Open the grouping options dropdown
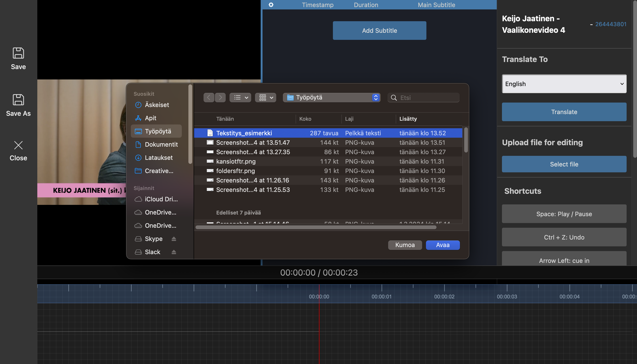 pyautogui.click(x=266, y=98)
